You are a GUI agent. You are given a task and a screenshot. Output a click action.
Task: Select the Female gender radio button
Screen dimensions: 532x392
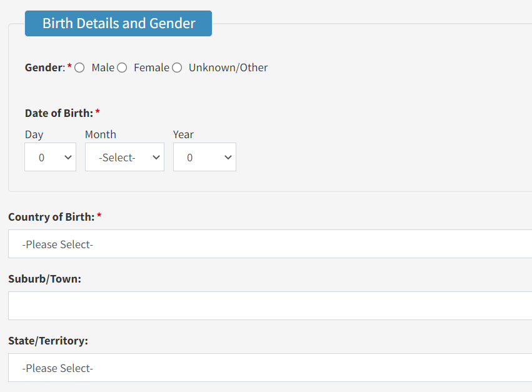click(122, 68)
